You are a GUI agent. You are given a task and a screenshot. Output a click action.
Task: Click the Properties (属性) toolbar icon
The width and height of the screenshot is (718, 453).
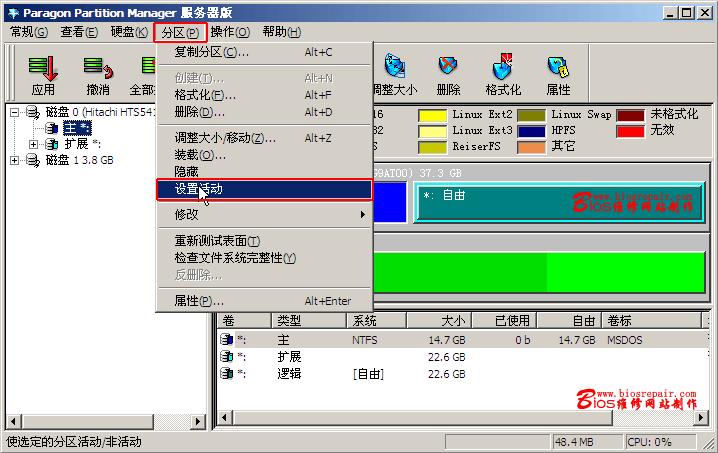pyautogui.click(x=558, y=66)
